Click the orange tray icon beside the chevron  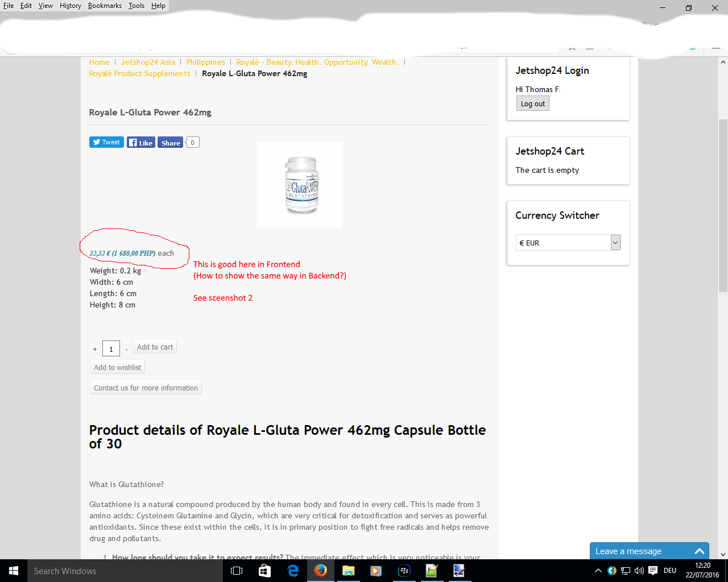coord(612,571)
